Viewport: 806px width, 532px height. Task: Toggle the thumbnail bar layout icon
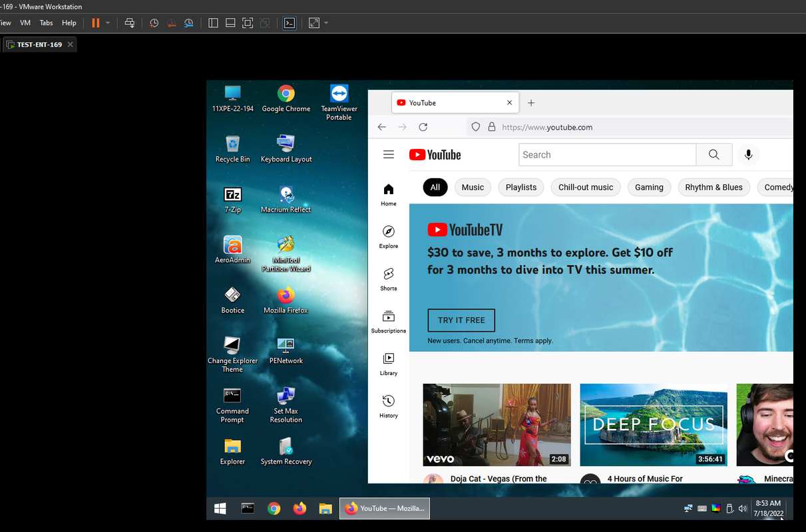230,23
